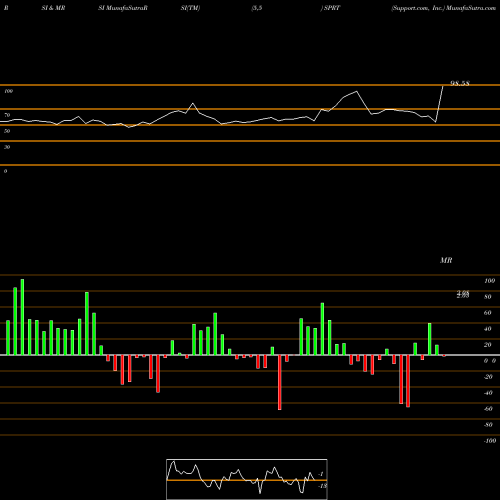Click the 30 level label on RSI axis

(x=7, y=147)
